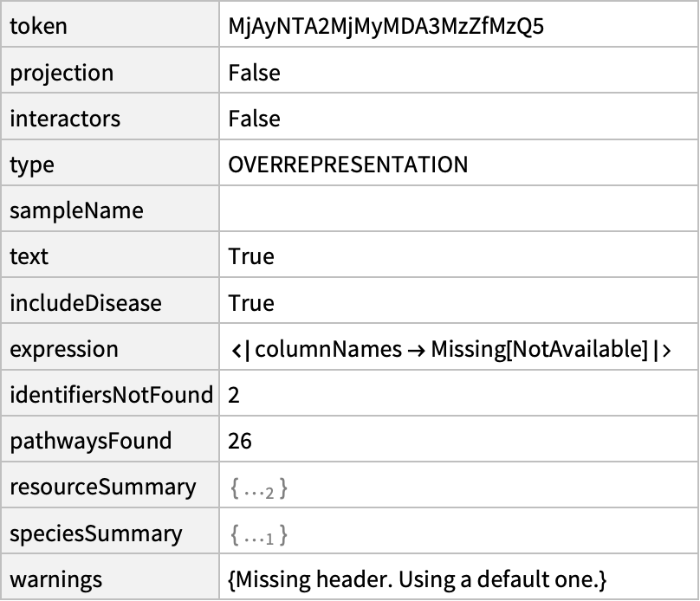The image size is (700, 601).
Task: Select the OVERREPRESENTATION type value
Action: tap(348, 165)
